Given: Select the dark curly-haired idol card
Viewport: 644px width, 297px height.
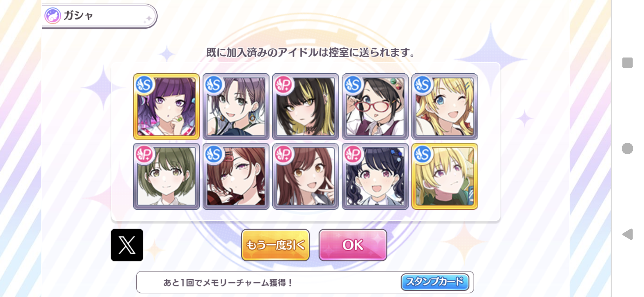Looking at the screenshot, I should [x=375, y=176].
